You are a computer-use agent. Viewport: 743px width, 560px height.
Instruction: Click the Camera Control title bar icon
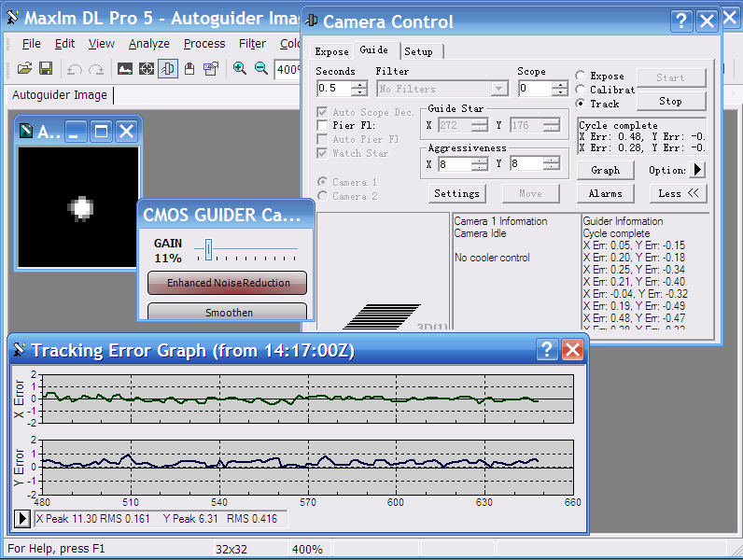pos(312,21)
